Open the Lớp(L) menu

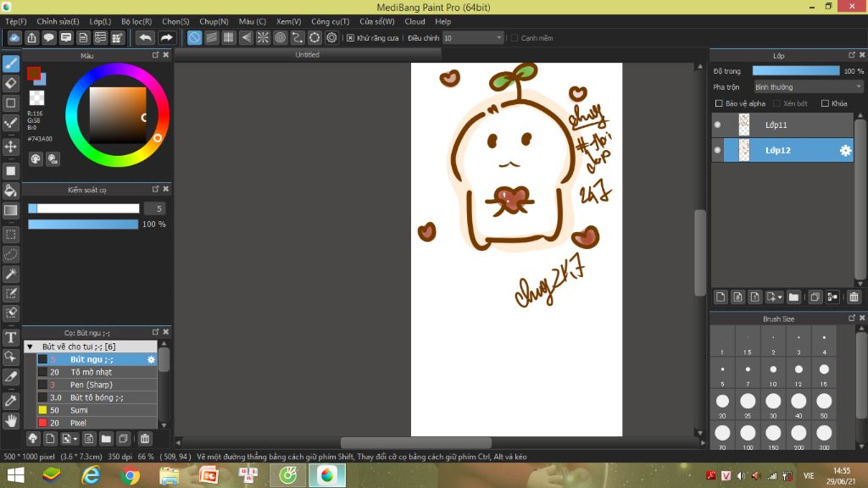click(x=100, y=21)
